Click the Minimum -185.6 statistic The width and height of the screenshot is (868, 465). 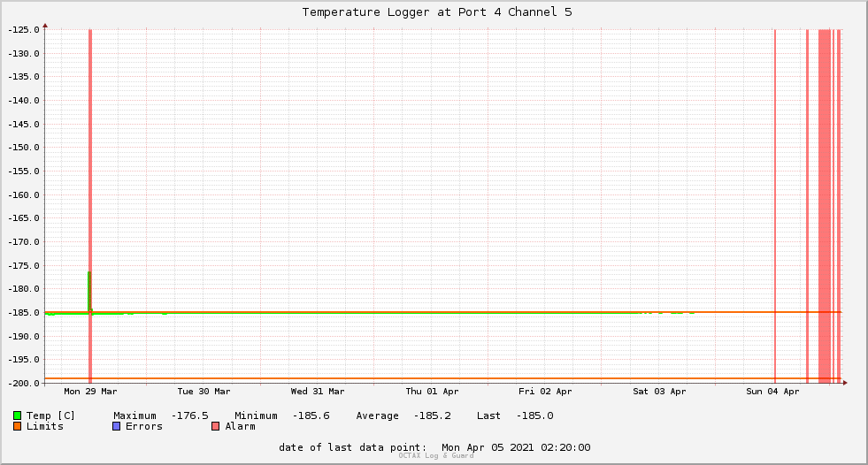[281, 415]
